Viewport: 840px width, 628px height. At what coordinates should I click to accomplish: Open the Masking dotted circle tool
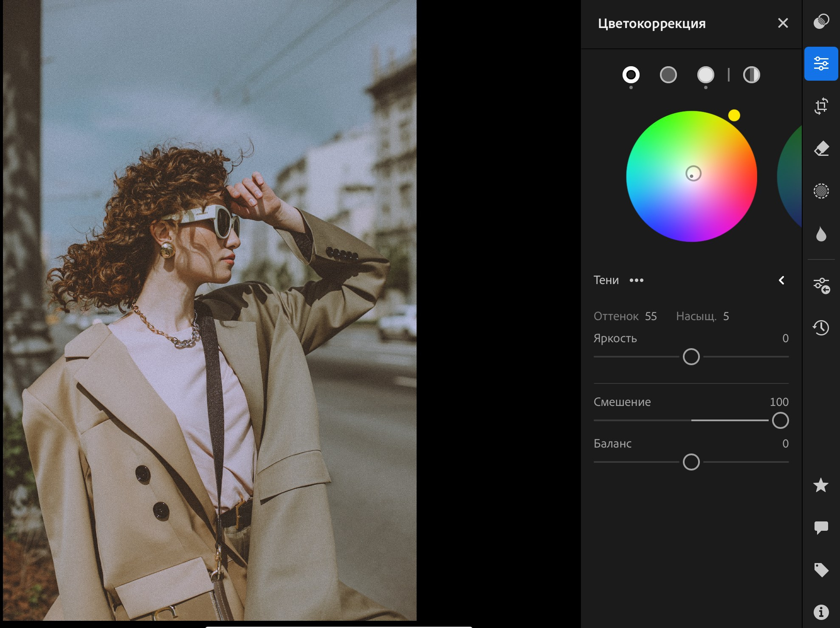click(x=821, y=191)
